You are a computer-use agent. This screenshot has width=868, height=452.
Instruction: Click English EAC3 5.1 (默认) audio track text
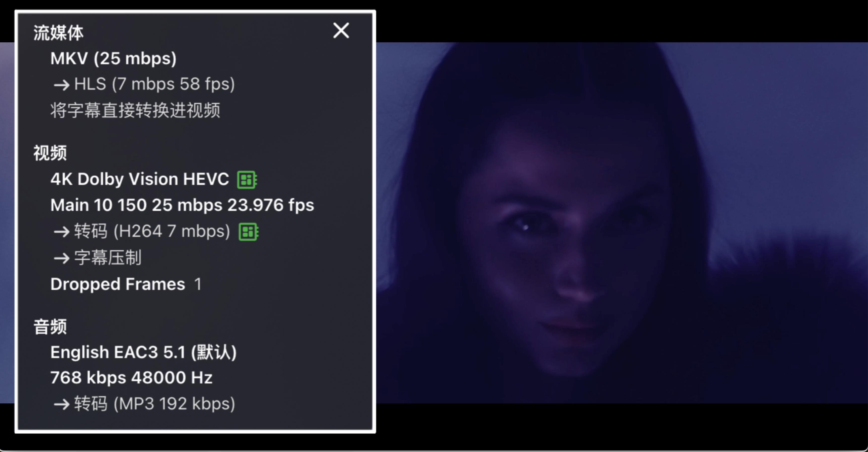[x=144, y=352]
